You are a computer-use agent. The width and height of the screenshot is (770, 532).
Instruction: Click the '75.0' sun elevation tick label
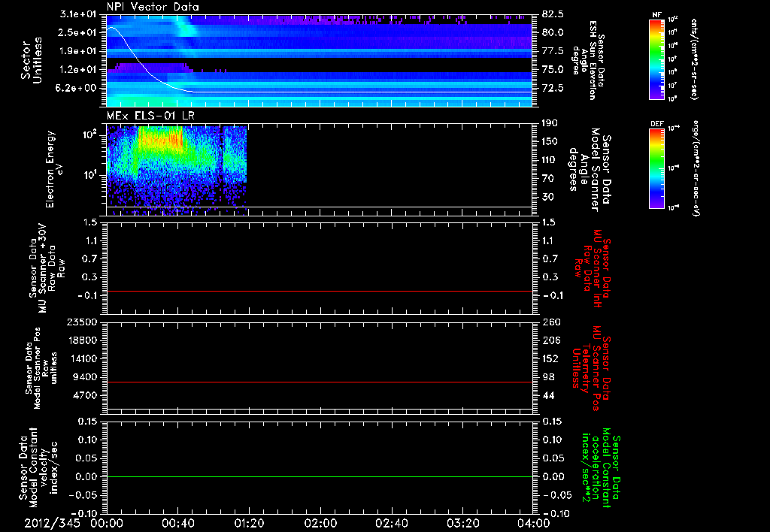click(x=552, y=70)
